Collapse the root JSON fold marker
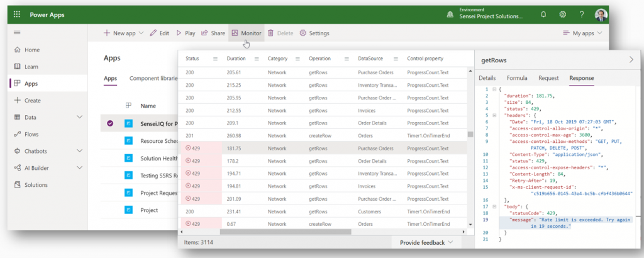 494,89
